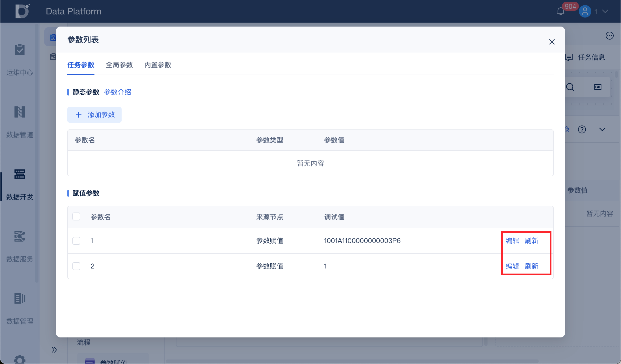Open the more options ellipsis icon

(609, 36)
